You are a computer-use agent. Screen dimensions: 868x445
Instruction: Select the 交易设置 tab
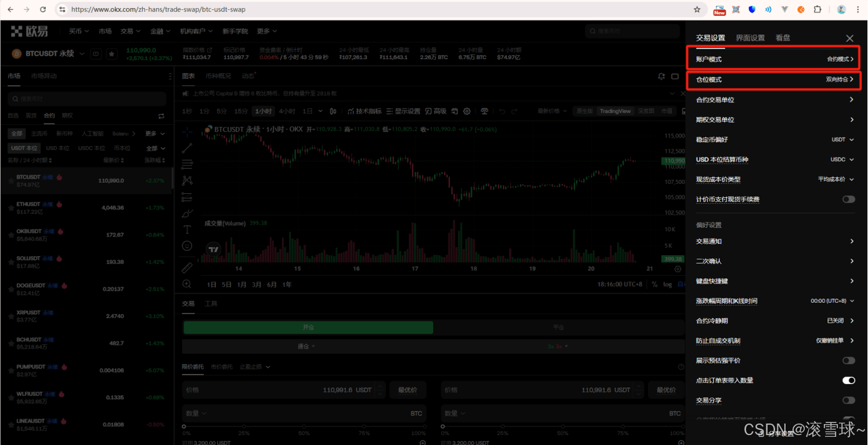(x=711, y=38)
